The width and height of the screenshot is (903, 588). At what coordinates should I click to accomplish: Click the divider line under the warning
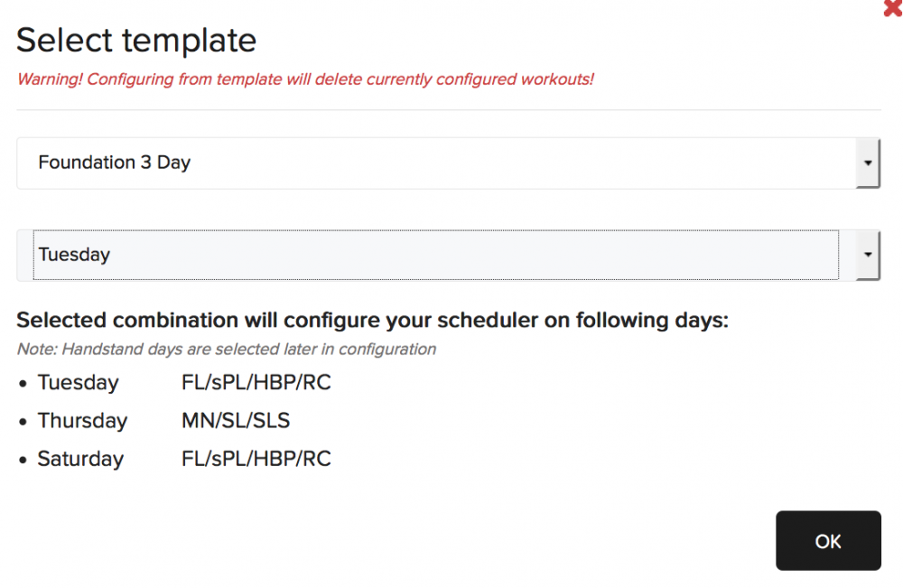[449, 109]
